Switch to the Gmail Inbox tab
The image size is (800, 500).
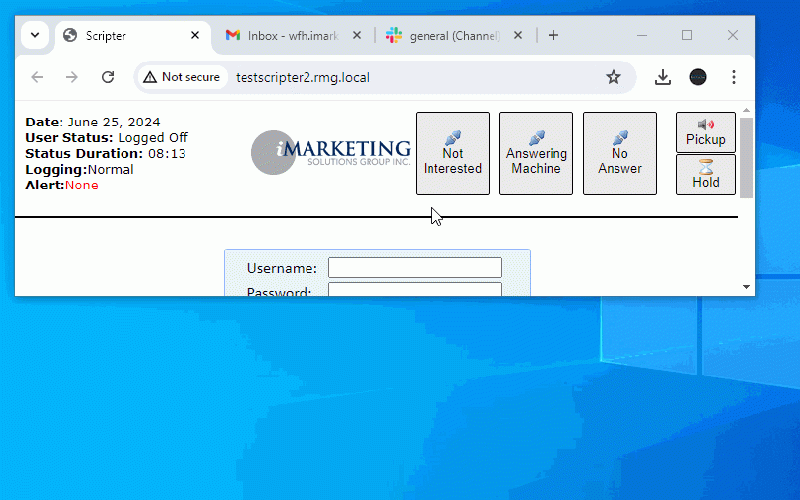pyautogui.click(x=293, y=36)
